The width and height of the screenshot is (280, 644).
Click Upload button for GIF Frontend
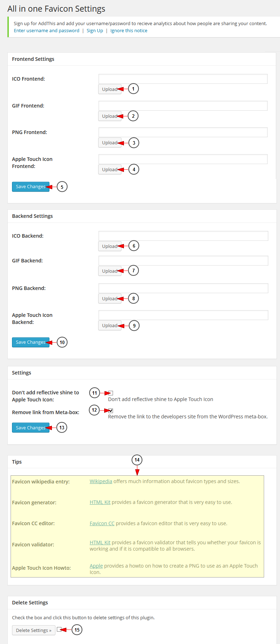pyautogui.click(x=109, y=116)
